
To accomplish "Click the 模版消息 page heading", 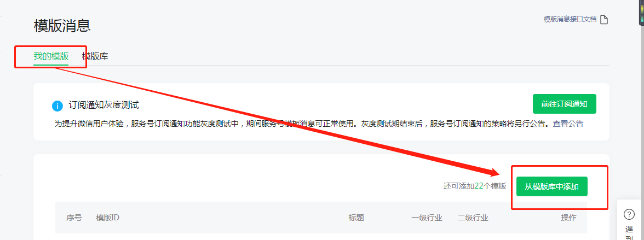I will pos(62,26).
